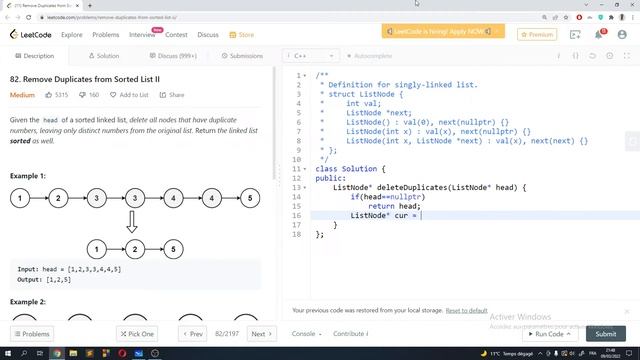Go to the Prev problem
The image size is (640, 360).
pos(193,334)
